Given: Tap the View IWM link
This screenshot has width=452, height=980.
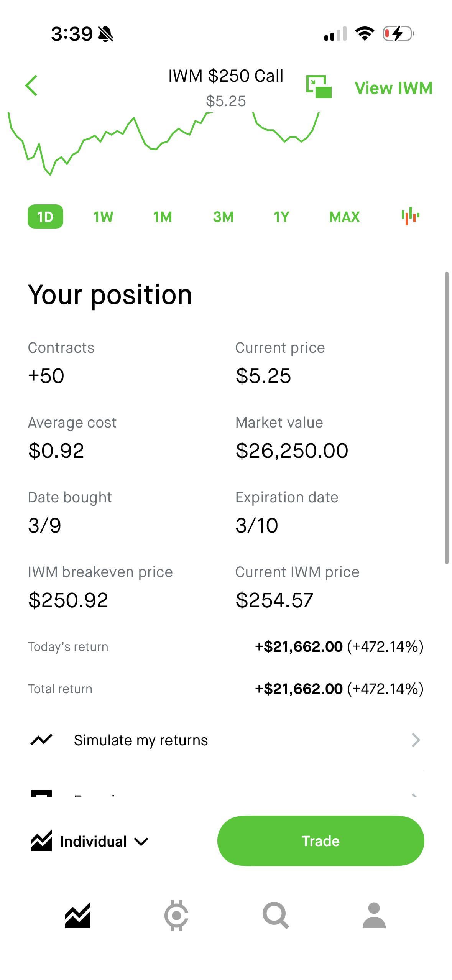Looking at the screenshot, I should 393,88.
